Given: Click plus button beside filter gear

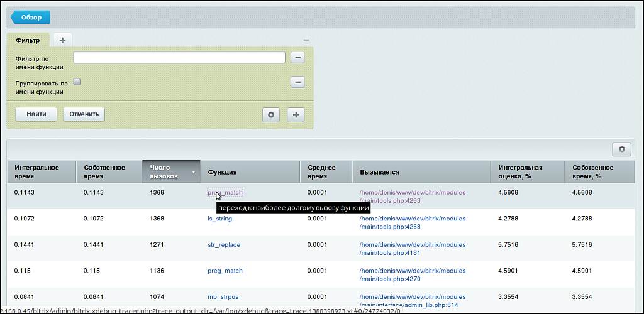Looking at the screenshot, I should click(x=296, y=114).
